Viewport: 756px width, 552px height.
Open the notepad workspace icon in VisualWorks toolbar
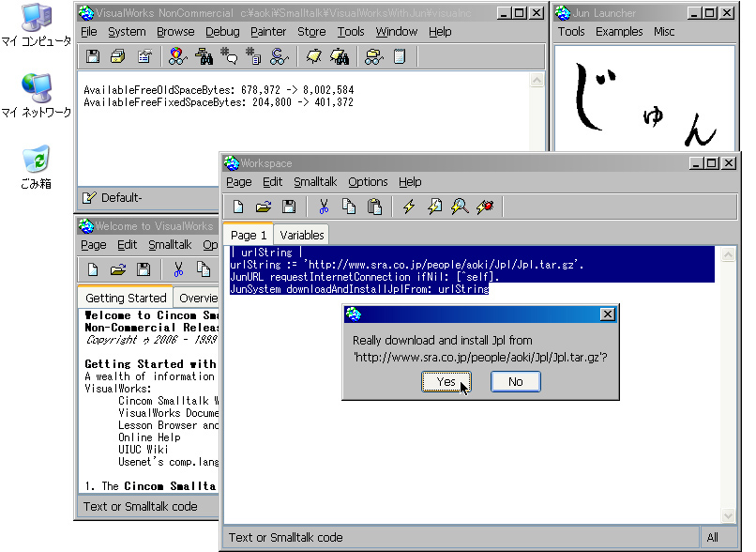(x=400, y=56)
